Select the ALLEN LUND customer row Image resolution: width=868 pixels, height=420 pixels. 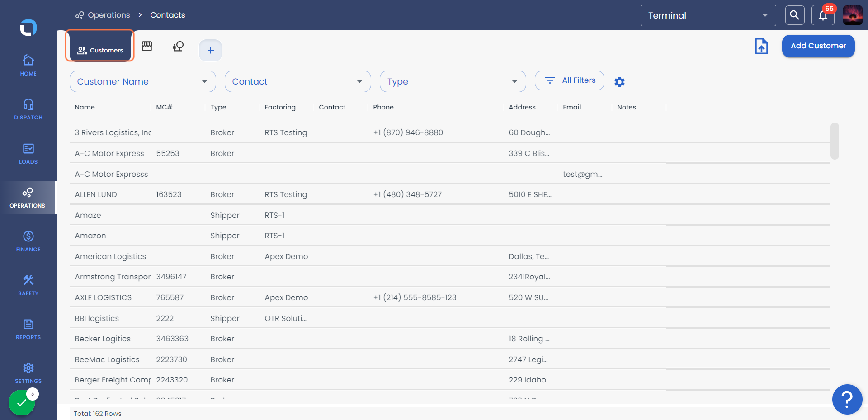click(450, 194)
